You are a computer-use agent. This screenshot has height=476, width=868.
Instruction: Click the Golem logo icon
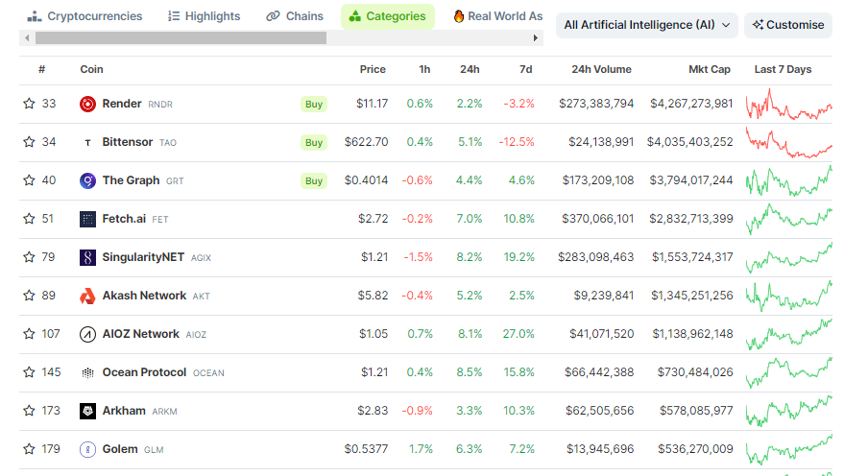tap(87, 449)
